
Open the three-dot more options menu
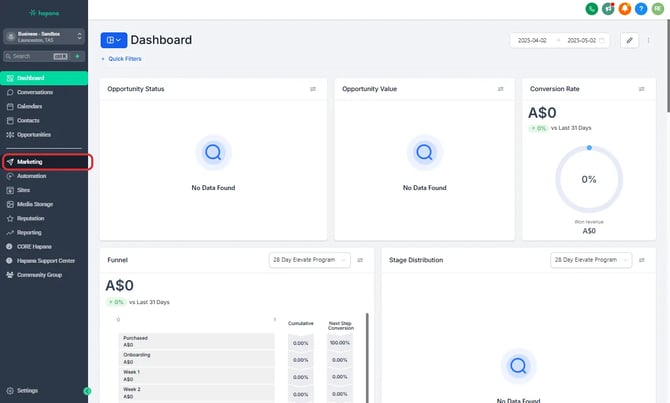point(649,40)
